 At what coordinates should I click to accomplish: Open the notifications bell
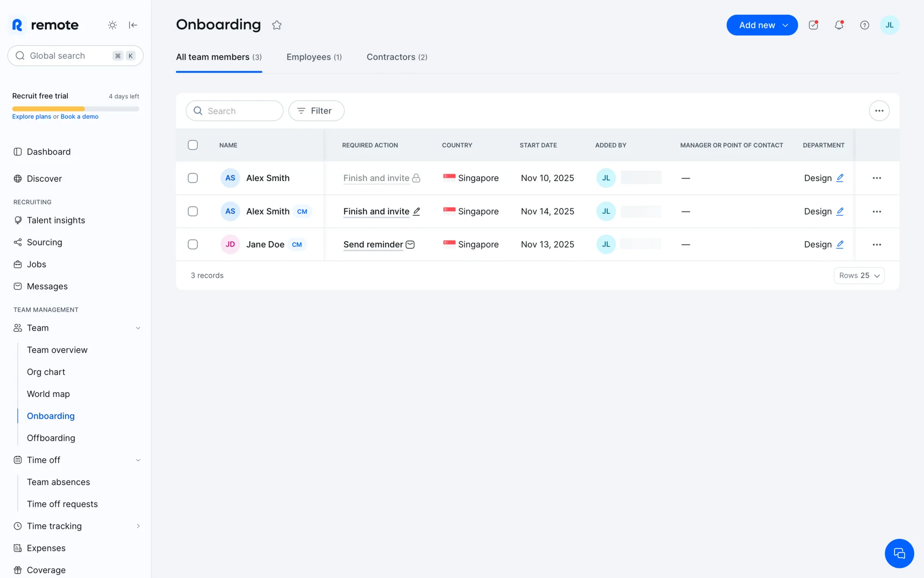[839, 25]
